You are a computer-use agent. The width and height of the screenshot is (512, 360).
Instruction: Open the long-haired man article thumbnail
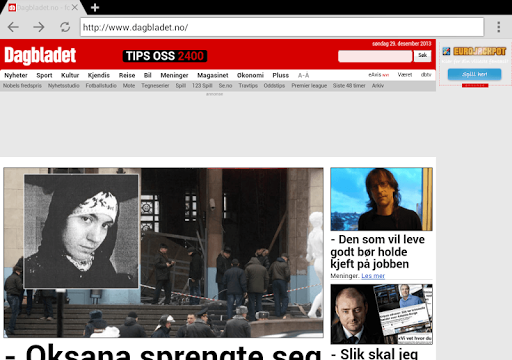tap(381, 199)
